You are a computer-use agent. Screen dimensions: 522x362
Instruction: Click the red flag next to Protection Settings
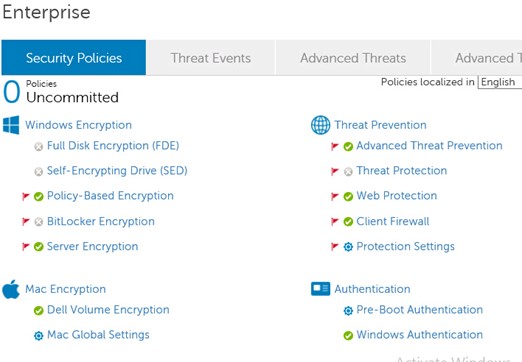(x=335, y=246)
